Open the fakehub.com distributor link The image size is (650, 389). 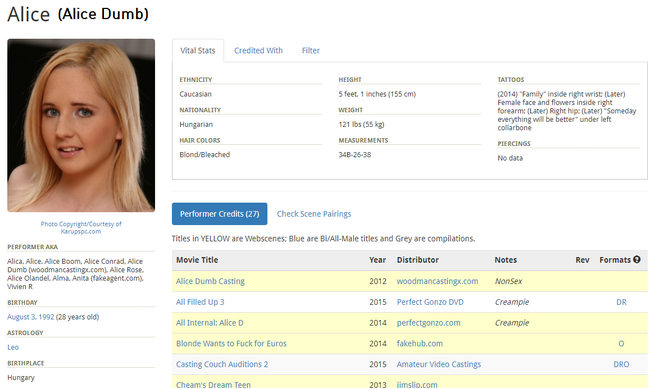[x=420, y=343]
